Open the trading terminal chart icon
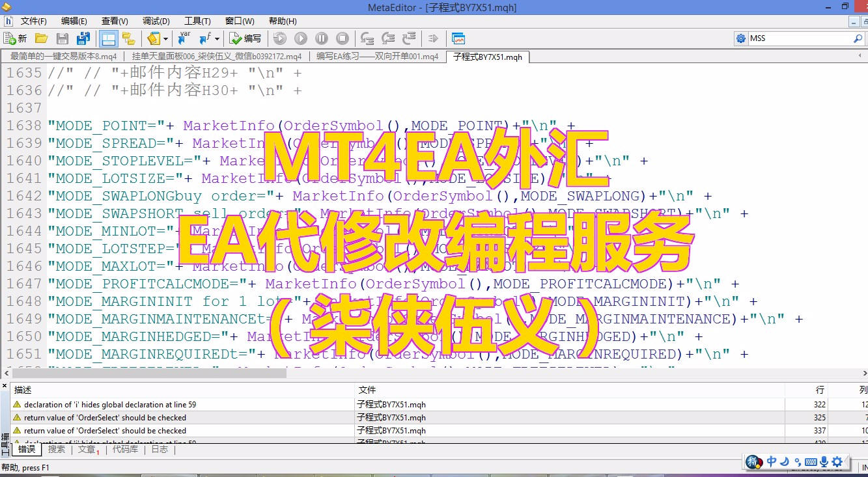The image size is (868, 477). point(458,38)
